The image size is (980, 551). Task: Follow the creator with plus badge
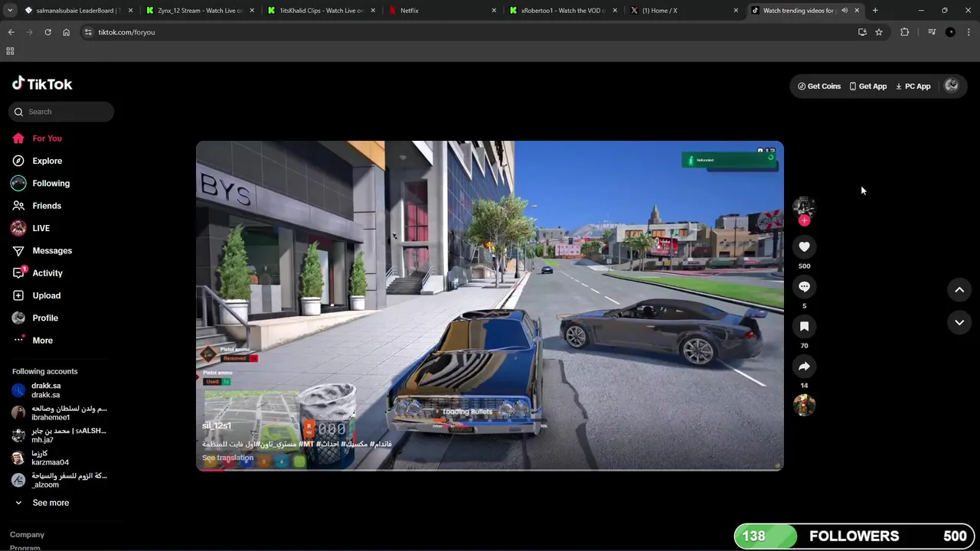[x=804, y=220]
